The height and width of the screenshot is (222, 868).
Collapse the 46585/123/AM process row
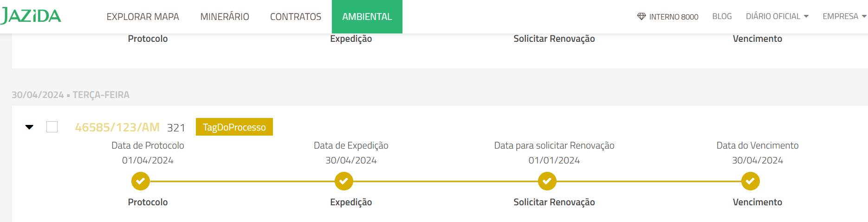[x=29, y=127]
